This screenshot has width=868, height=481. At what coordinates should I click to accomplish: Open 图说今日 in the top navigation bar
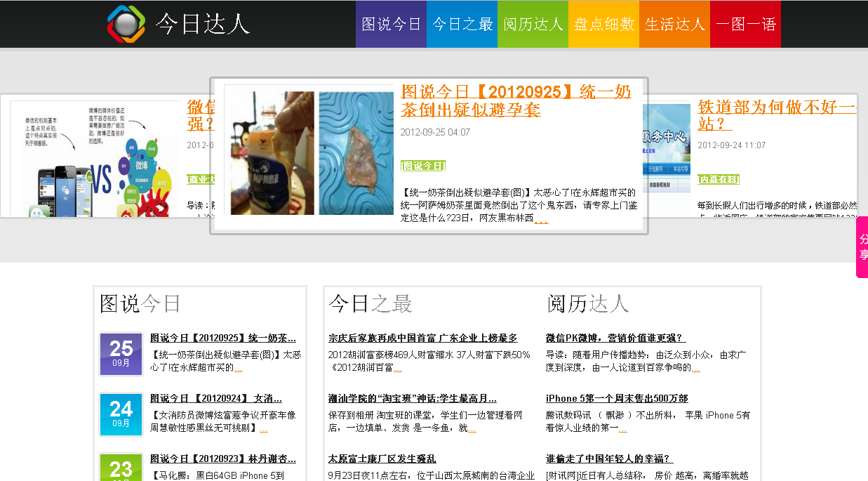392,24
